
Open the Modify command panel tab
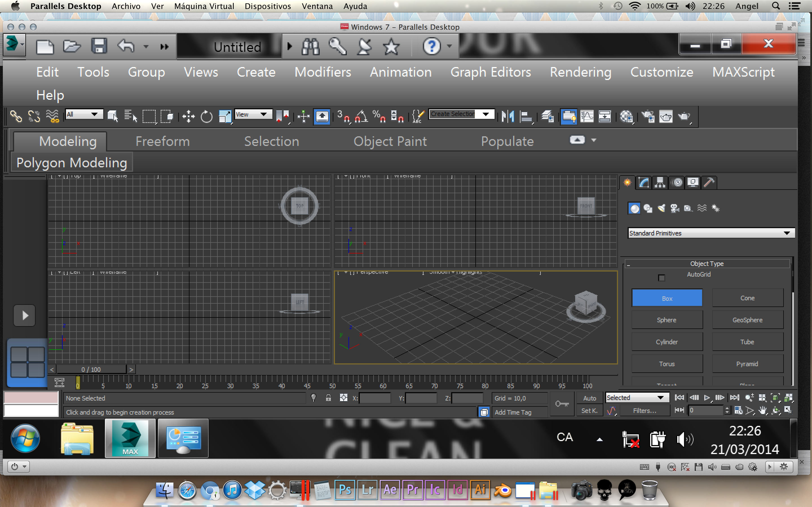(x=644, y=183)
